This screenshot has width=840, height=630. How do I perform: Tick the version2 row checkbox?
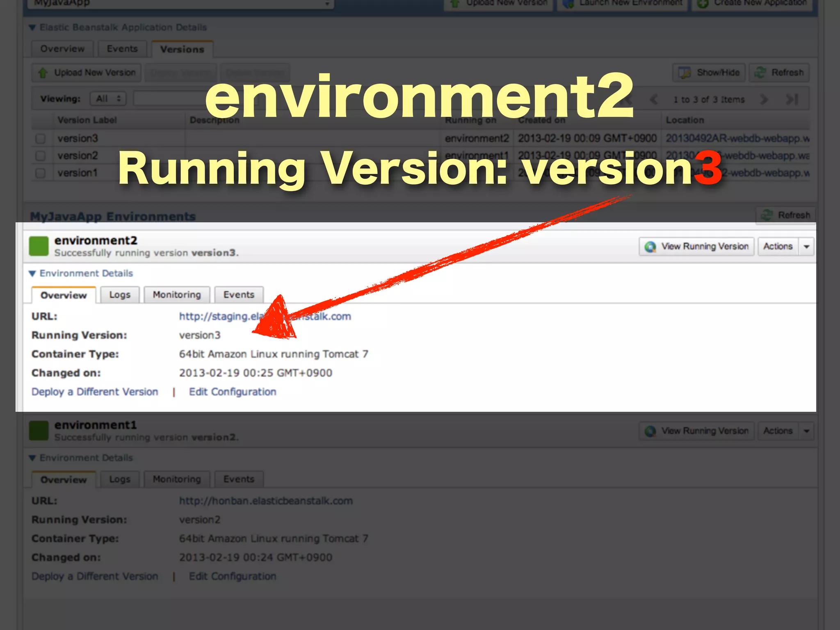40,156
